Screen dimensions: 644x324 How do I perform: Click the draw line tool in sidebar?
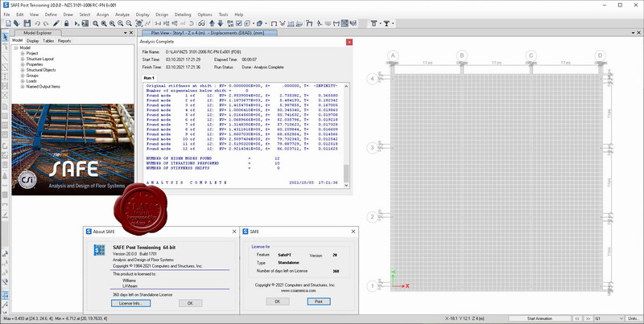tap(6, 57)
